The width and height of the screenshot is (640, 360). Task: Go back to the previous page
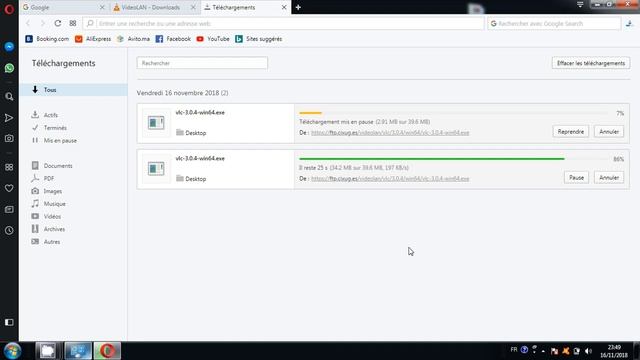point(28,23)
